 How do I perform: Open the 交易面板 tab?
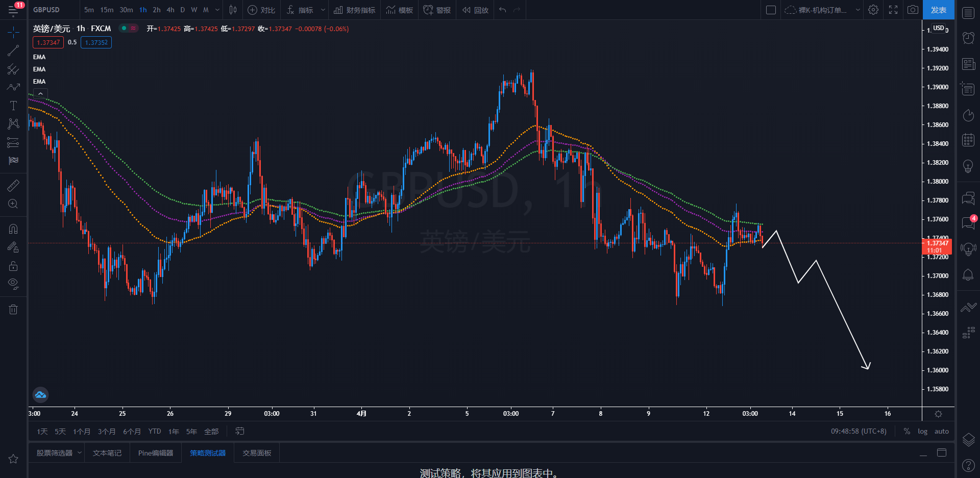257,453
